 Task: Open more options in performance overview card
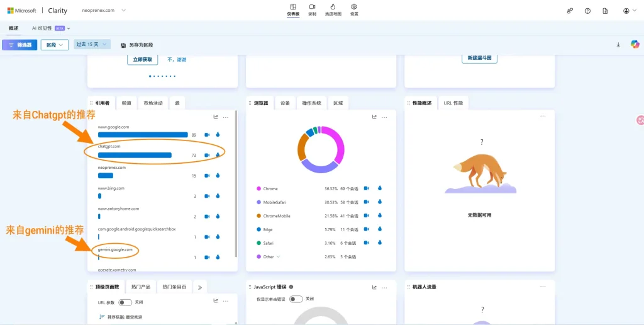[543, 116]
